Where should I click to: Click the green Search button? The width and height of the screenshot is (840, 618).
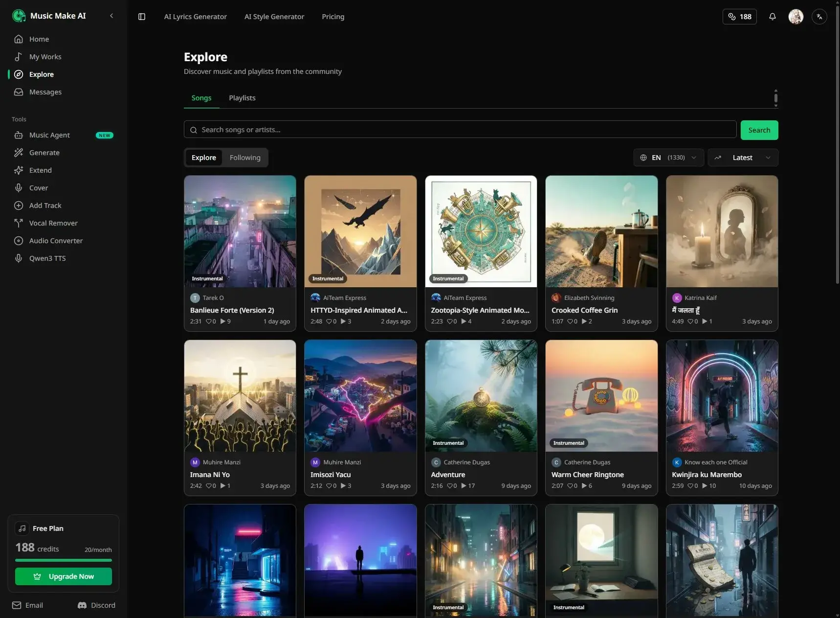(759, 130)
